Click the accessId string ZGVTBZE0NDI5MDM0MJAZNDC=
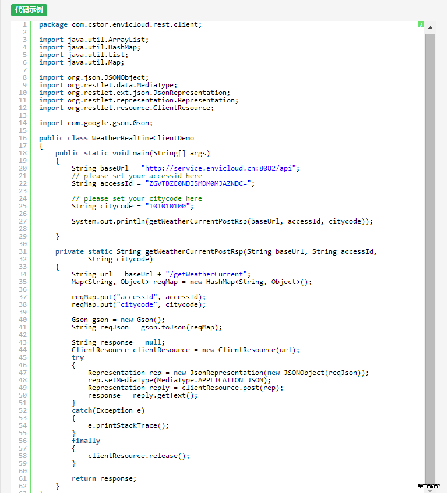 (x=198, y=183)
